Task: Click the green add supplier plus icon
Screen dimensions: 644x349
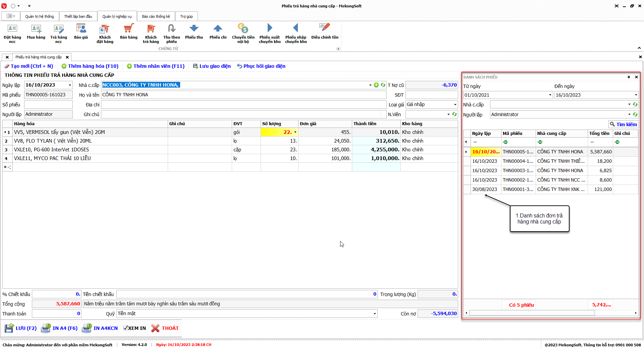Action: 376,85
